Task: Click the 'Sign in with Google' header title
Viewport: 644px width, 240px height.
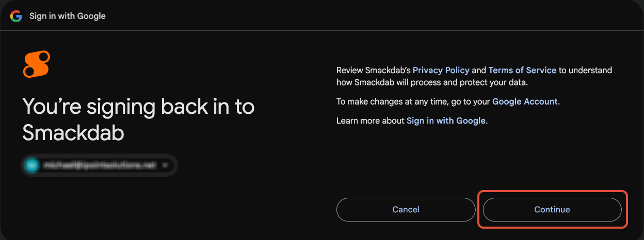Action: [x=67, y=16]
